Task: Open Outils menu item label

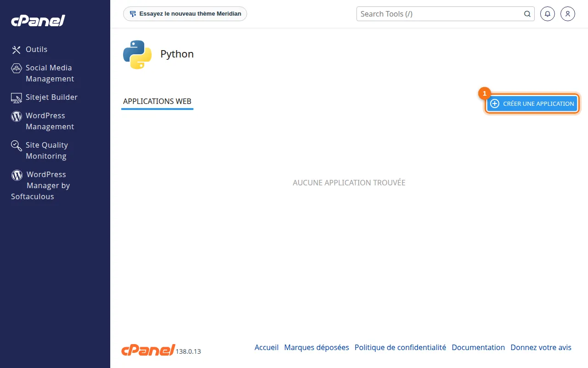Action: click(37, 49)
